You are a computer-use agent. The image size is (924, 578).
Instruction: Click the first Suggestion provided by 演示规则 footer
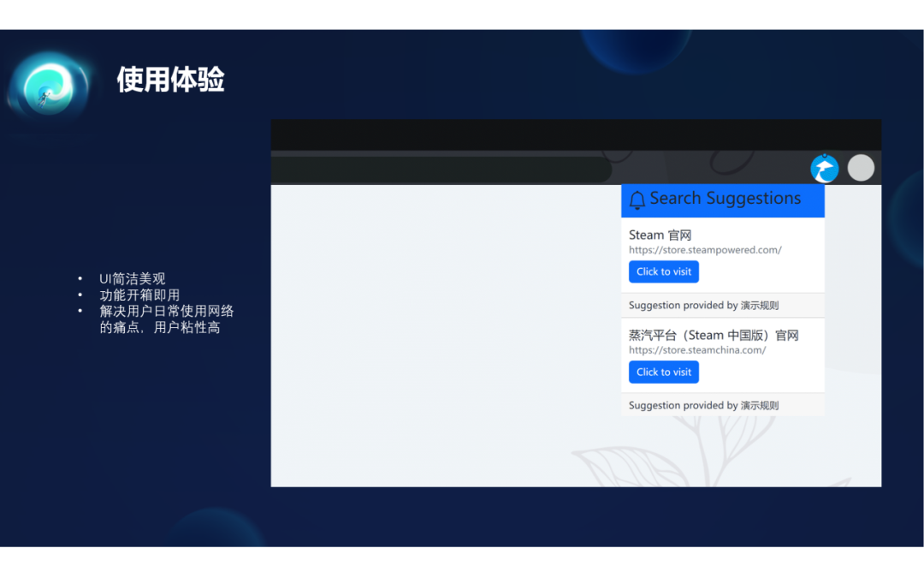[722, 306]
